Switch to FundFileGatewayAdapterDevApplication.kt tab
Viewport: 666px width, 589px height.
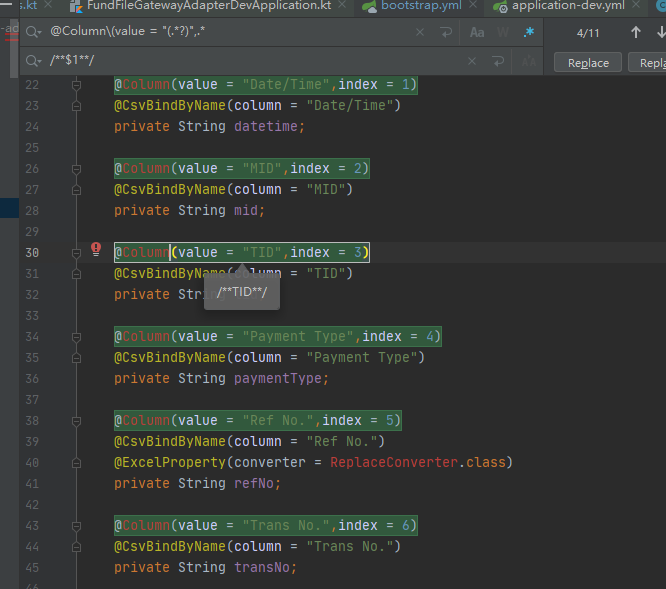tap(209, 6)
